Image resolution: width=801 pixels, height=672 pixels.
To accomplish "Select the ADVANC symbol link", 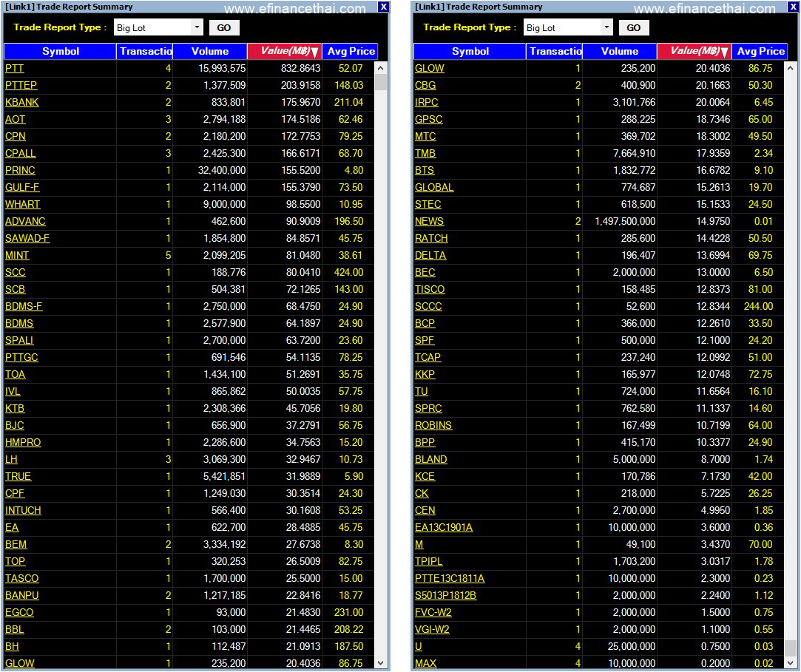I will tap(25, 221).
